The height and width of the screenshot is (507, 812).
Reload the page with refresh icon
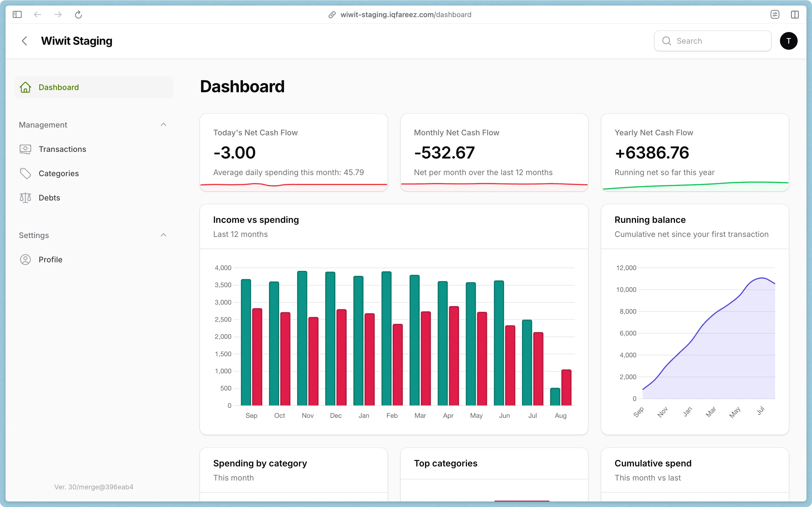(78, 14)
